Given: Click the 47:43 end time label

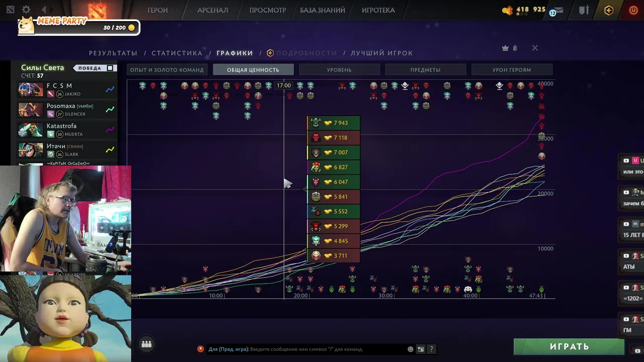Looking at the screenshot, I should pos(536,296).
